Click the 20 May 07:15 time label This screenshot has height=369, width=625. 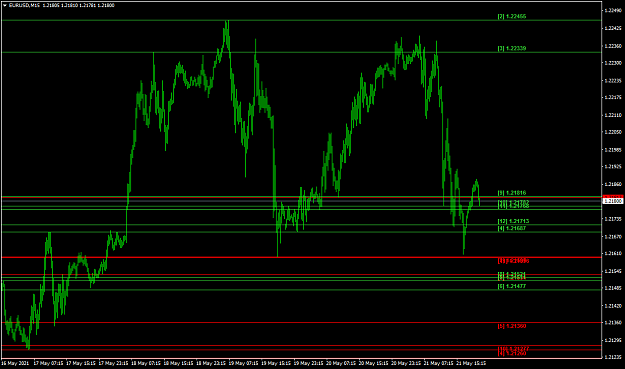pyautogui.click(x=341, y=363)
